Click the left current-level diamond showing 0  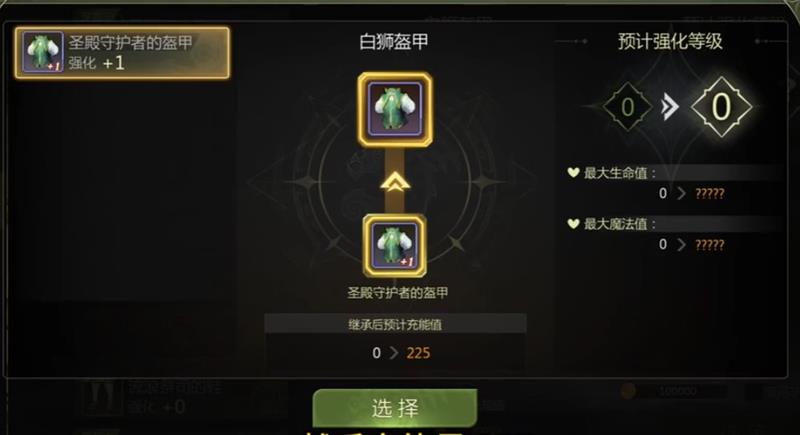pos(628,107)
